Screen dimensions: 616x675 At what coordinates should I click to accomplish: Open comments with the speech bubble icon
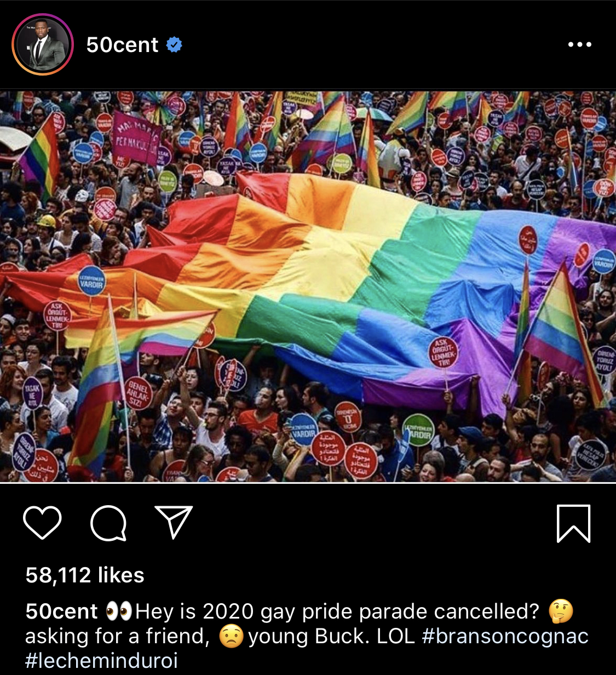coord(108,523)
